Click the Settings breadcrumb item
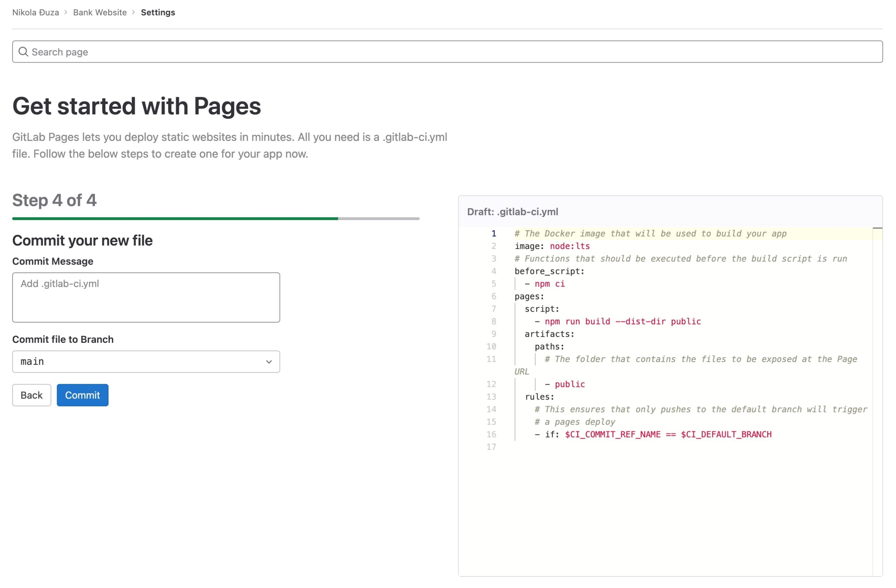The width and height of the screenshot is (896, 588). coord(158,12)
